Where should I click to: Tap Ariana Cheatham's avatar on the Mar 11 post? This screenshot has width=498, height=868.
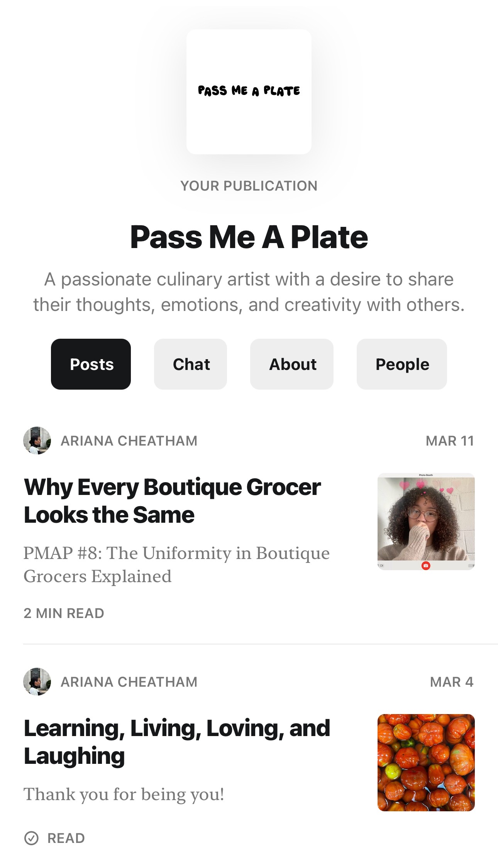pos(37,441)
